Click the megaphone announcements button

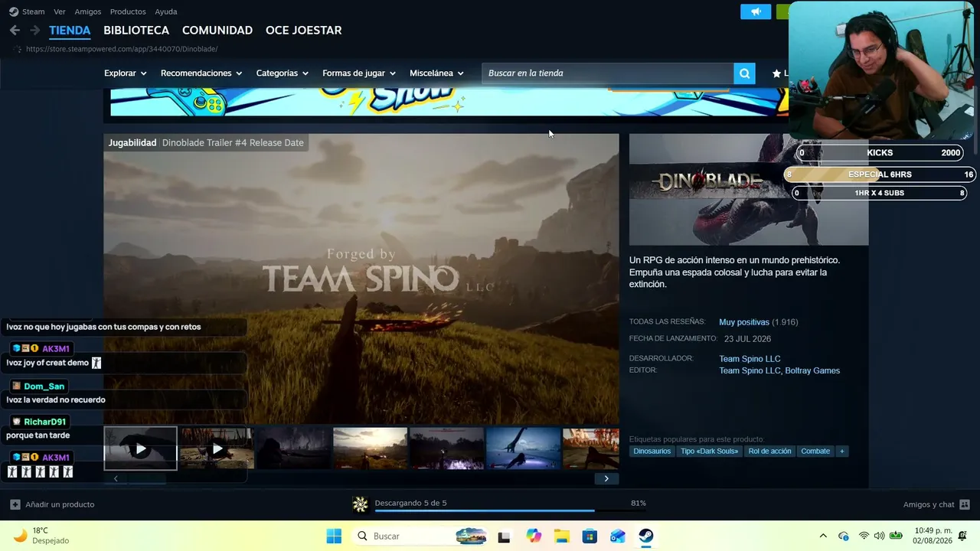756,11
